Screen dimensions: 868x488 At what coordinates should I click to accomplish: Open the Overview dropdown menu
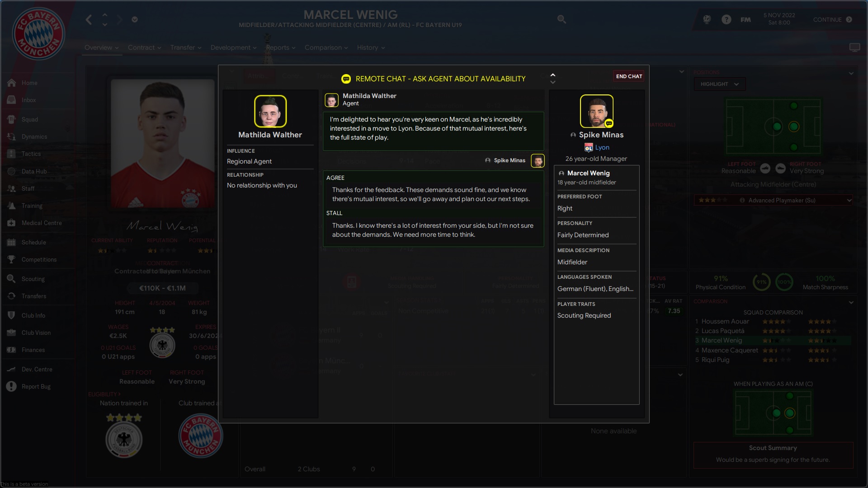(x=102, y=47)
